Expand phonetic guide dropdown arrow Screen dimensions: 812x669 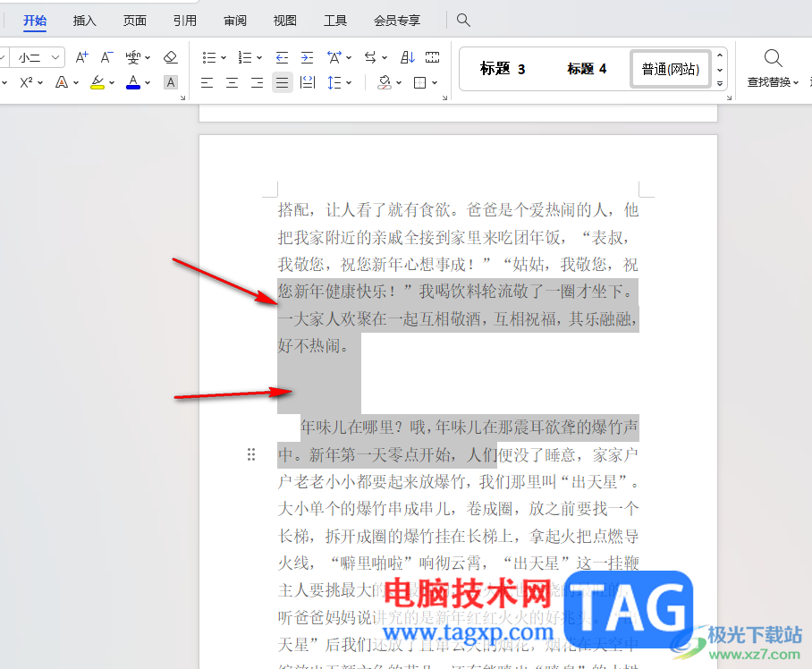(x=148, y=57)
